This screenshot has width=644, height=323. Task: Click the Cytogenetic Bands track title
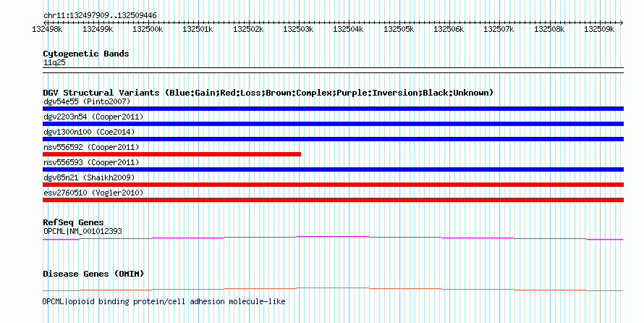[86, 54]
